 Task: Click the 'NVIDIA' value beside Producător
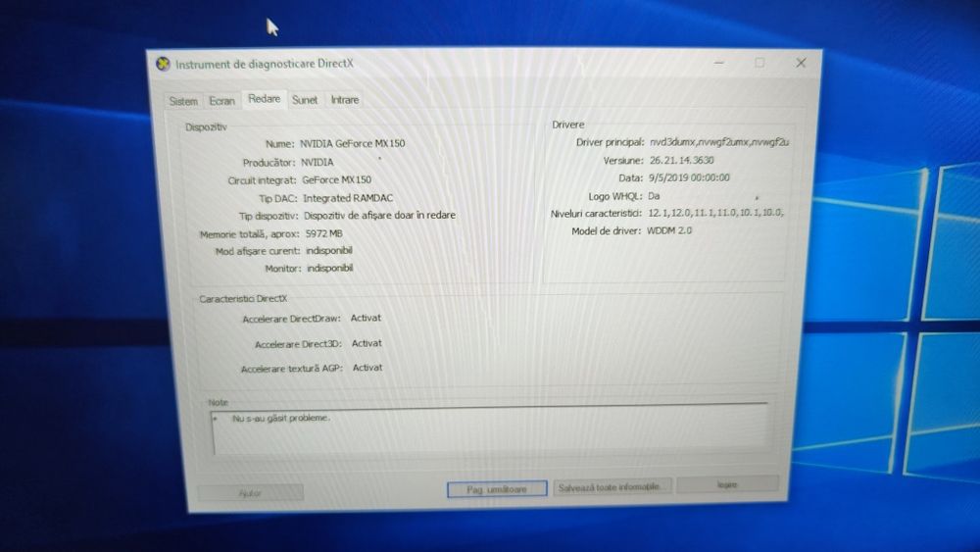click(x=318, y=162)
